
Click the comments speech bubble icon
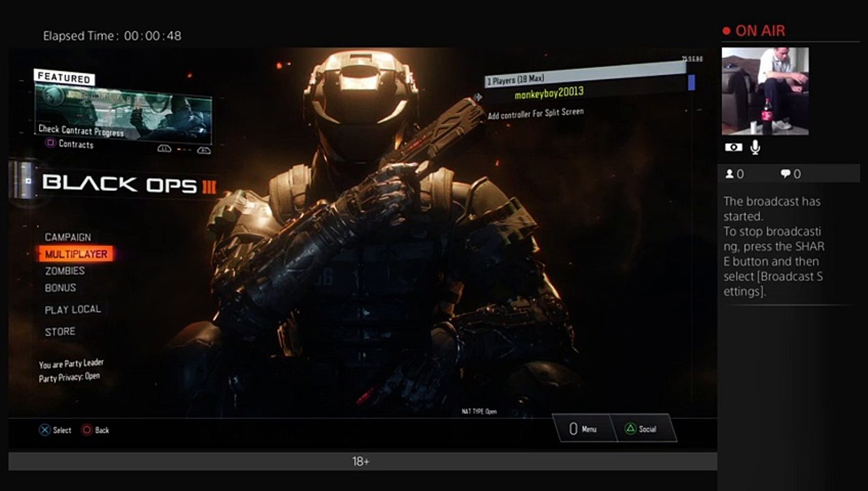785,174
